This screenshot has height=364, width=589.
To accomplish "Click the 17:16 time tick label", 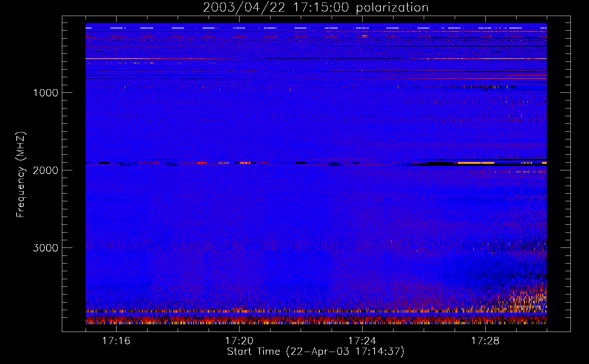I will pyautogui.click(x=116, y=341).
